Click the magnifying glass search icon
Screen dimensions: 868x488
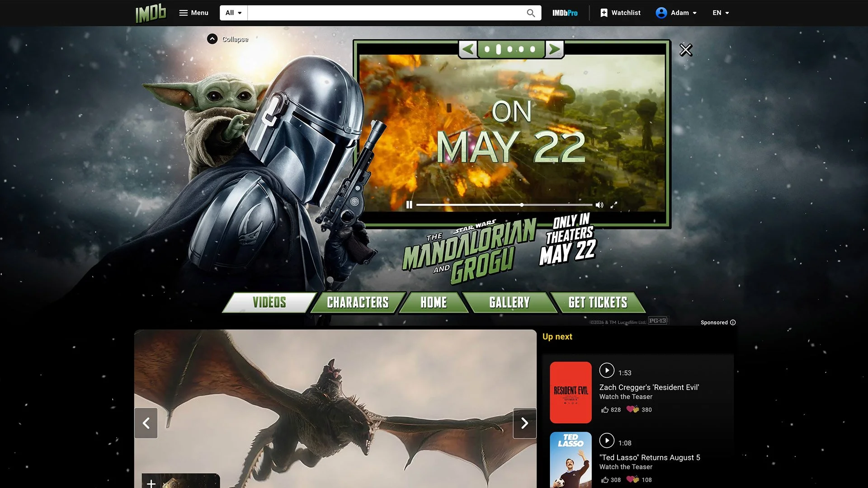click(x=531, y=13)
